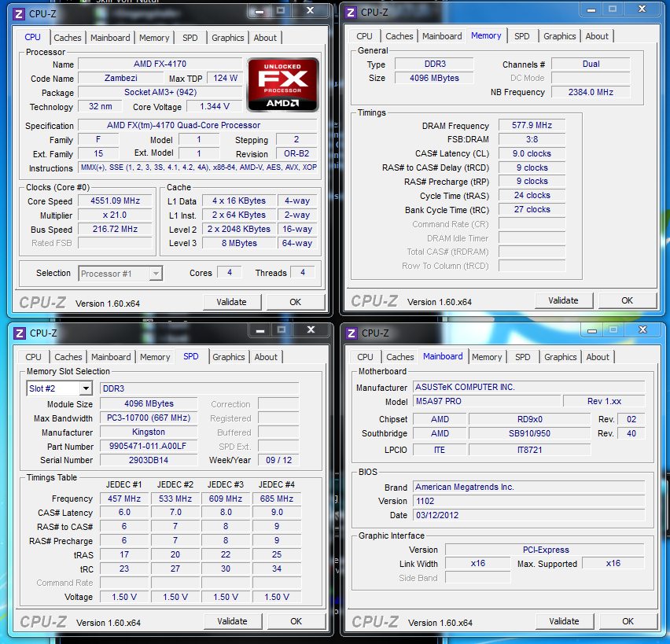Click the motherboard Model field M5A97 PRO
Screen dimensions: 670x644
coord(487,401)
